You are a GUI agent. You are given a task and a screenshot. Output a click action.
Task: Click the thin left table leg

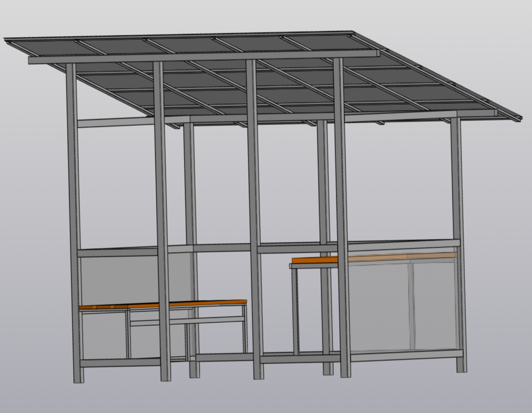point(296,311)
